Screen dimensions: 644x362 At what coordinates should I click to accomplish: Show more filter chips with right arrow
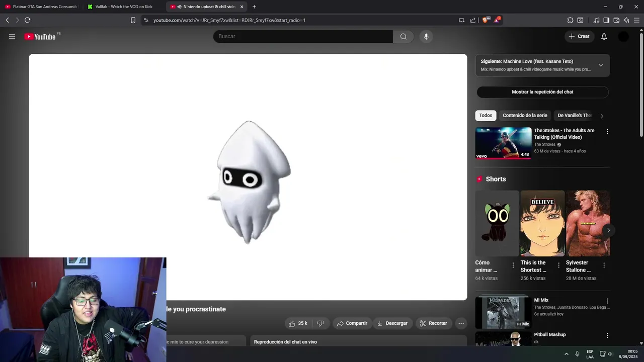coord(602,116)
